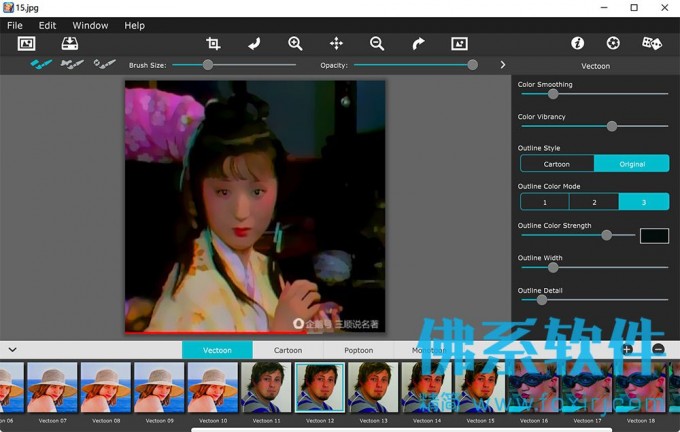Open the Window menu
The width and height of the screenshot is (680, 432).
coord(90,26)
